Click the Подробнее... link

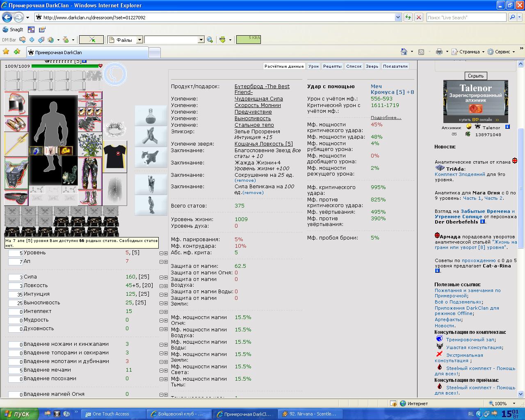pos(386,118)
